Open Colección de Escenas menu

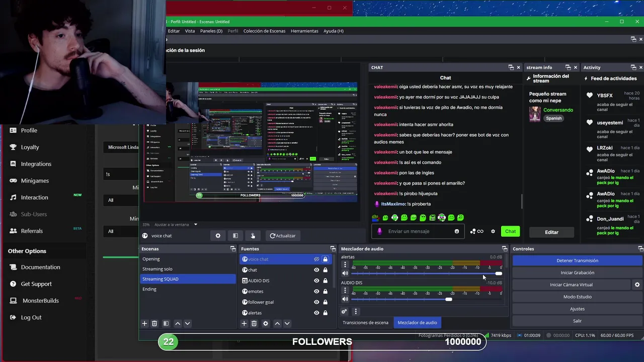click(x=264, y=31)
